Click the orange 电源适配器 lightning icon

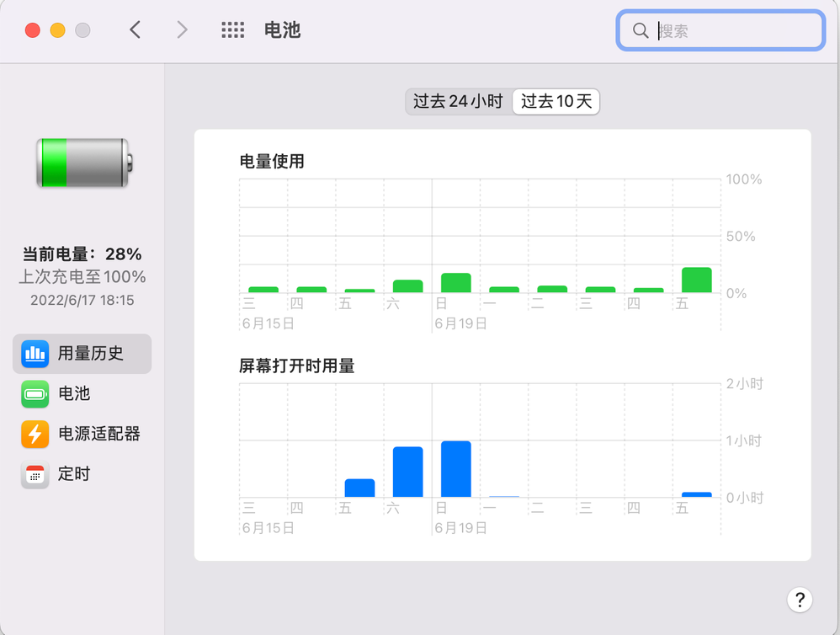35,434
